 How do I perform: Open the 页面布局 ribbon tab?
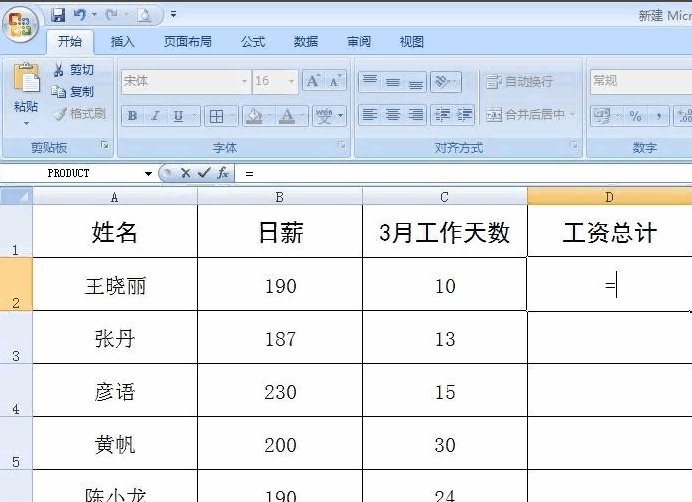point(188,42)
